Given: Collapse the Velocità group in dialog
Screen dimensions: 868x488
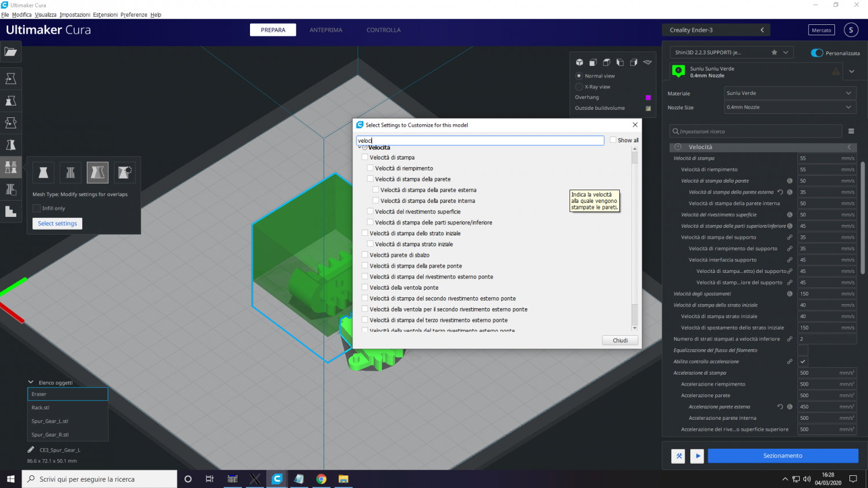Looking at the screenshot, I should click(359, 147).
